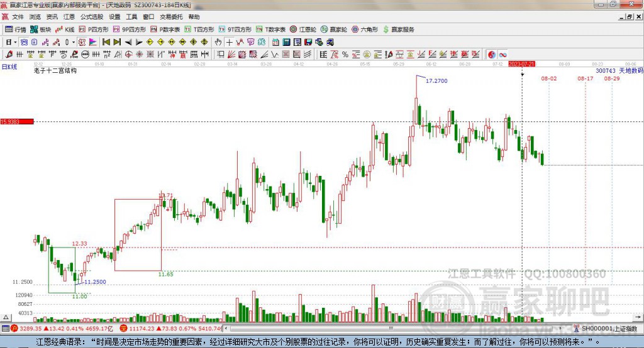Open the 9P四方形 tool

click(x=130, y=30)
